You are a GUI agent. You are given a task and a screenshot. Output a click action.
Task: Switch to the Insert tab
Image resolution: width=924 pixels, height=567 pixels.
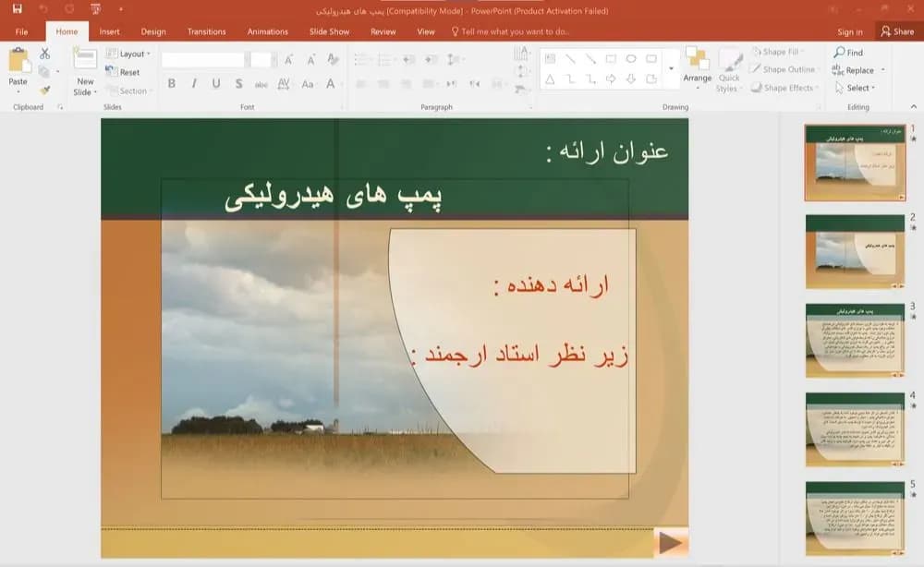click(x=109, y=31)
